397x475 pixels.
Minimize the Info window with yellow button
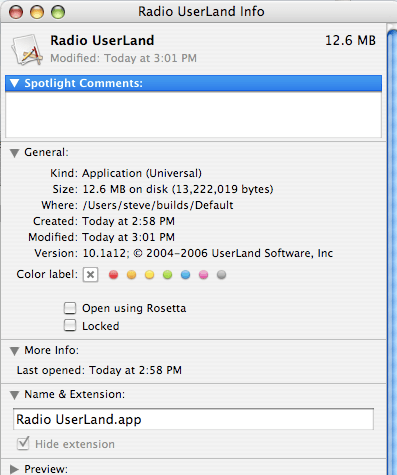37,12
